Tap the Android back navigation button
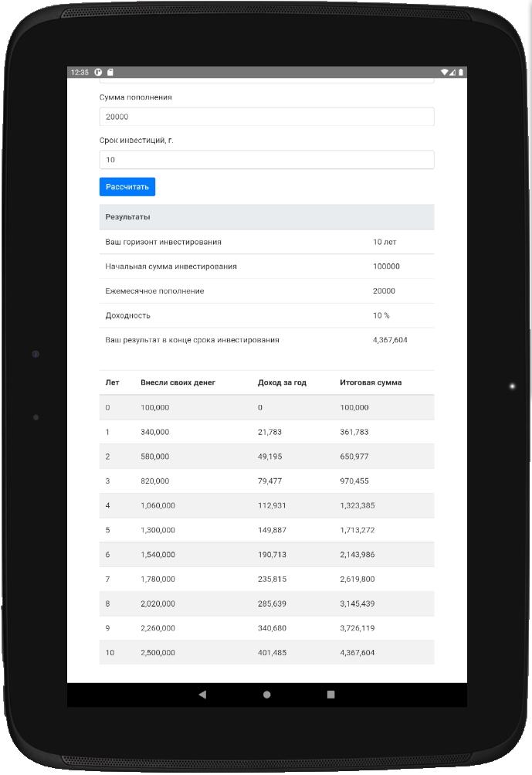The width and height of the screenshot is (532, 775). coord(202,695)
